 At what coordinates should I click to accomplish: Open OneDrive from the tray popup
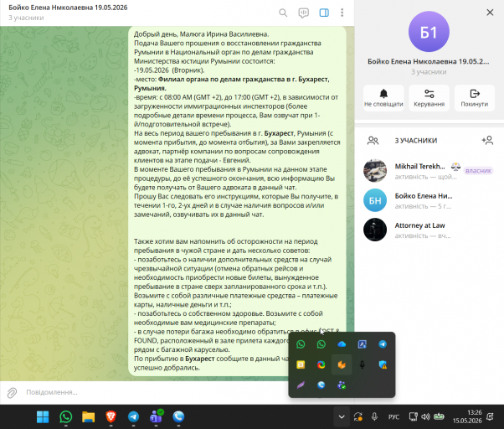pyautogui.click(x=342, y=344)
